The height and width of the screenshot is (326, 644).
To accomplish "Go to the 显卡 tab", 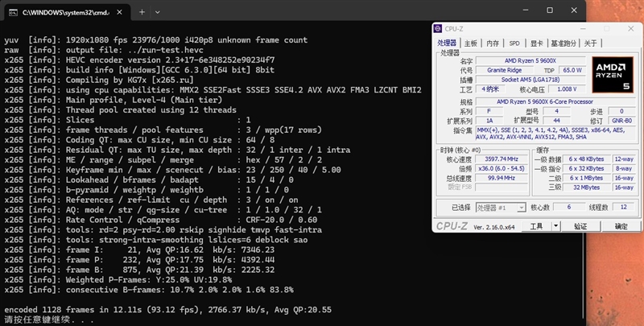I will 536,43.
